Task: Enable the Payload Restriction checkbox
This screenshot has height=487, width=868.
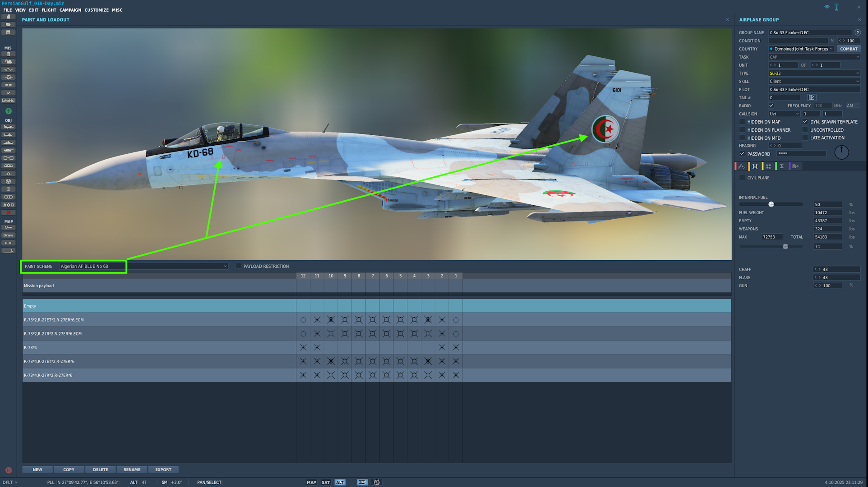Action: [x=238, y=266]
